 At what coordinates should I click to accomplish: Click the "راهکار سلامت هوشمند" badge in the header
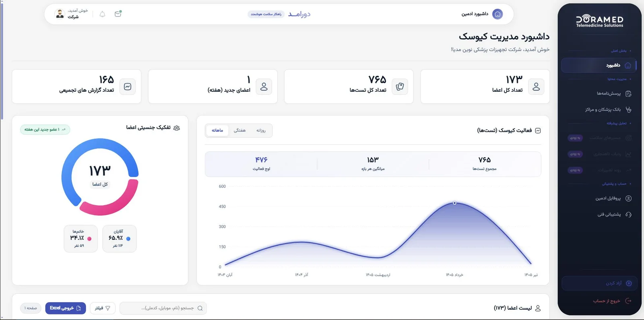(x=266, y=14)
